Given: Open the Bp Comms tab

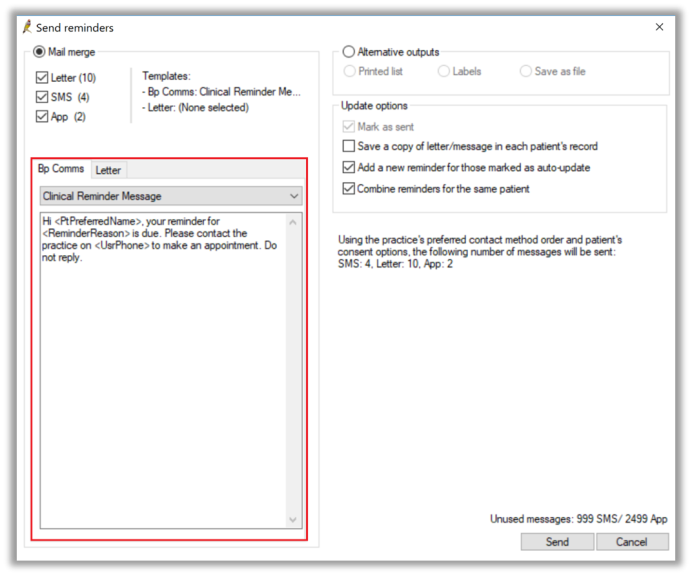Looking at the screenshot, I should pyautogui.click(x=61, y=170).
